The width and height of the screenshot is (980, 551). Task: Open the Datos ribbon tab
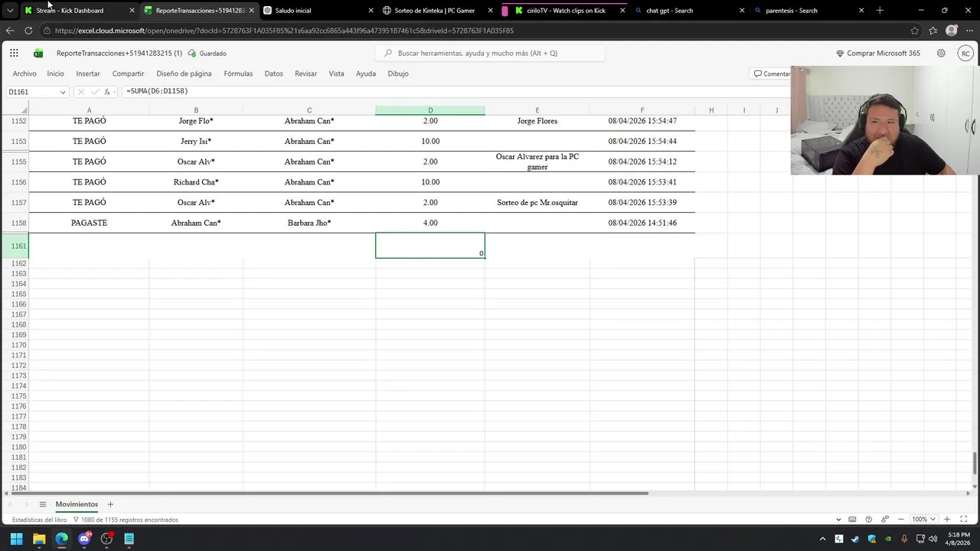273,73
